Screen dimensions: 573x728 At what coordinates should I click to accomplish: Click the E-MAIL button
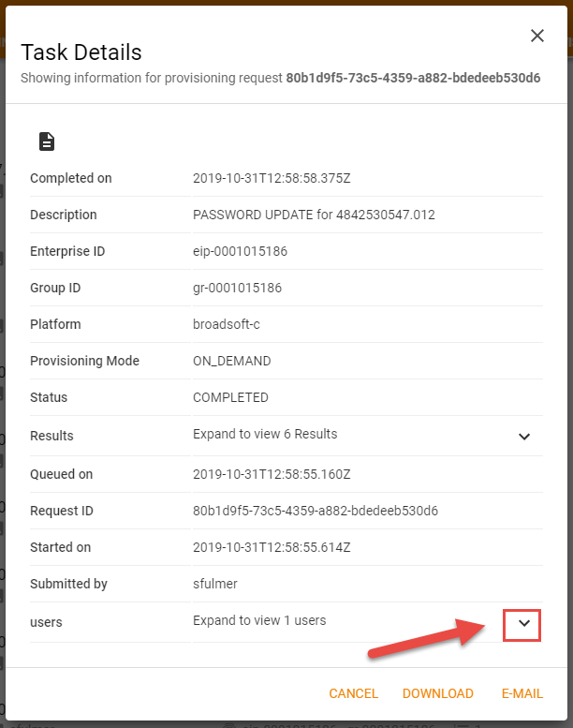[x=522, y=693]
